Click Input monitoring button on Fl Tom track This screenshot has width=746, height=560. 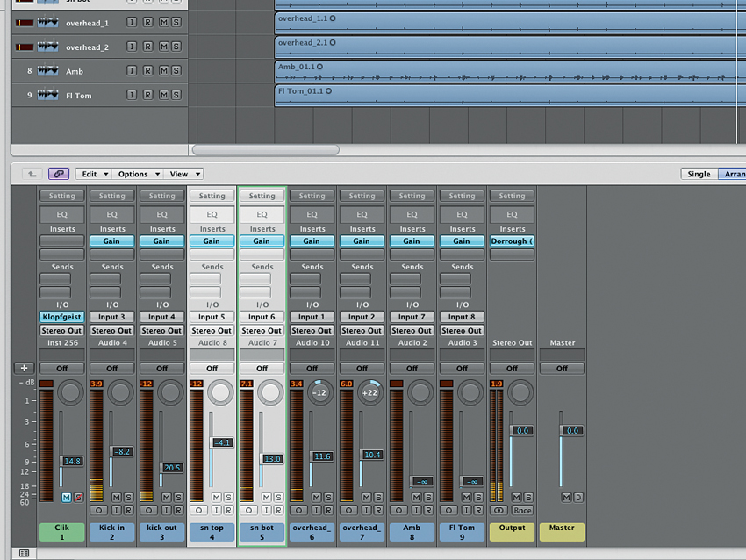[132, 95]
